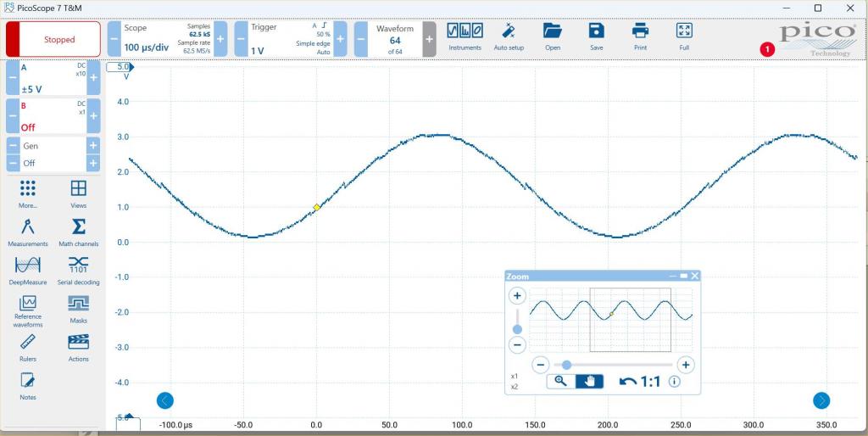Select the hand pan mode in Zoom window
Screen dimensions: 868x436
coord(589,382)
